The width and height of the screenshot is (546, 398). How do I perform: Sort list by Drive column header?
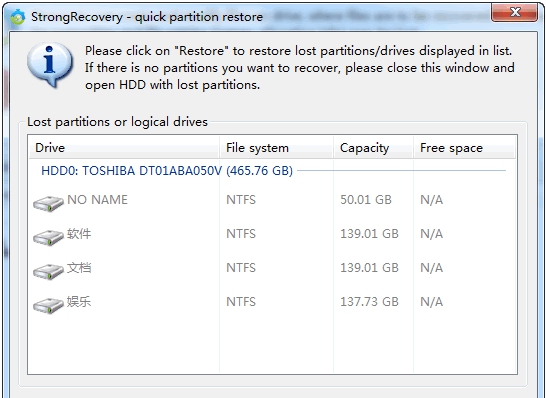point(124,148)
